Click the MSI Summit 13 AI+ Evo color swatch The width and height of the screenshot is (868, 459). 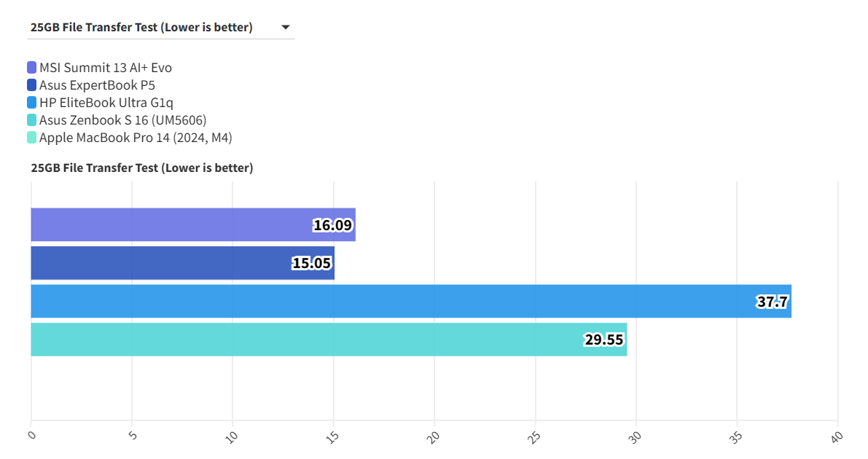pos(32,68)
